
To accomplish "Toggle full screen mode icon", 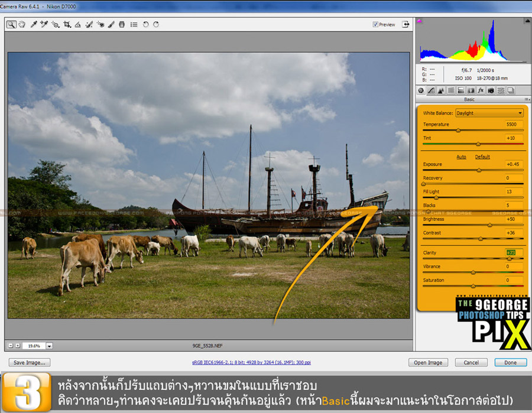I will click(x=406, y=24).
